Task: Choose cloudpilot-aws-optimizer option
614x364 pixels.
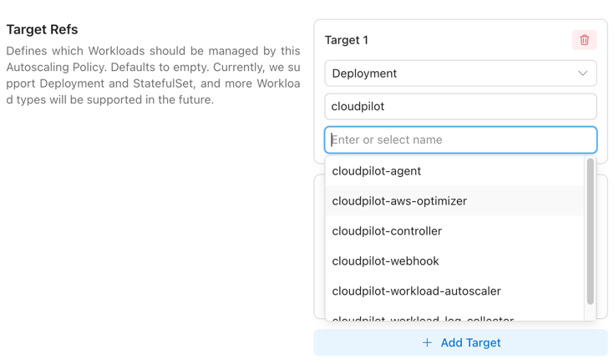Action: pyautogui.click(x=399, y=201)
